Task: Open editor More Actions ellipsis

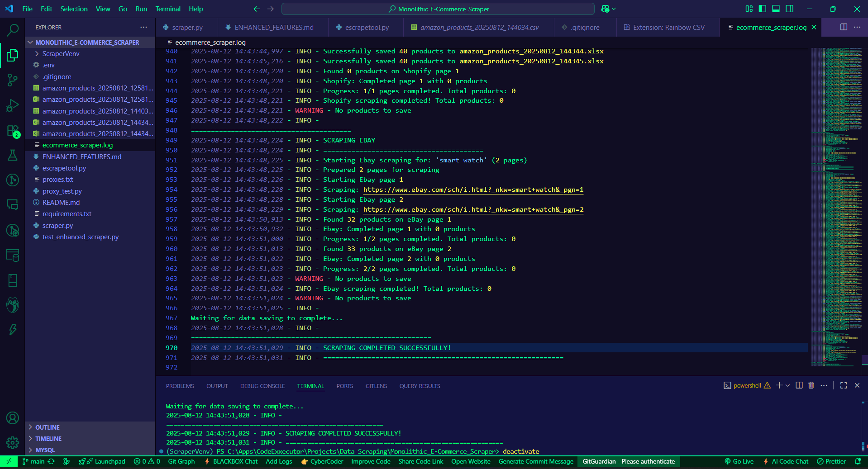Action: pyautogui.click(x=857, y=27)
